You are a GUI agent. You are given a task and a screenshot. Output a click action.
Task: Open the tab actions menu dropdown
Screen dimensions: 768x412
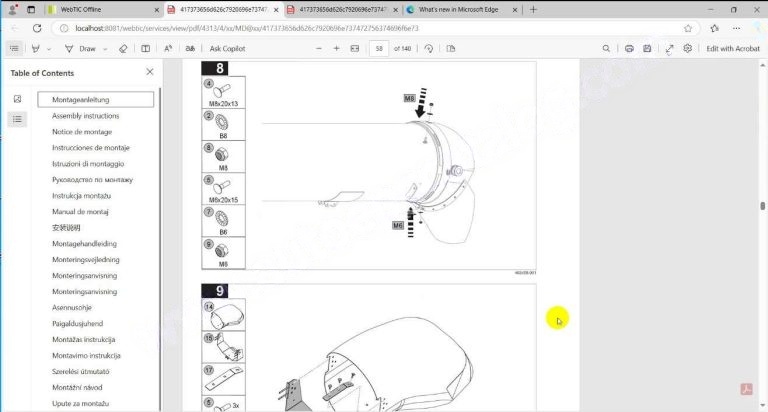[12, 9]
